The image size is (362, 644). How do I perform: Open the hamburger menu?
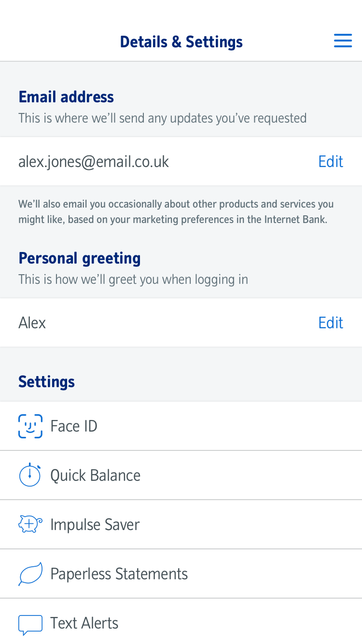tap(343, 41)
